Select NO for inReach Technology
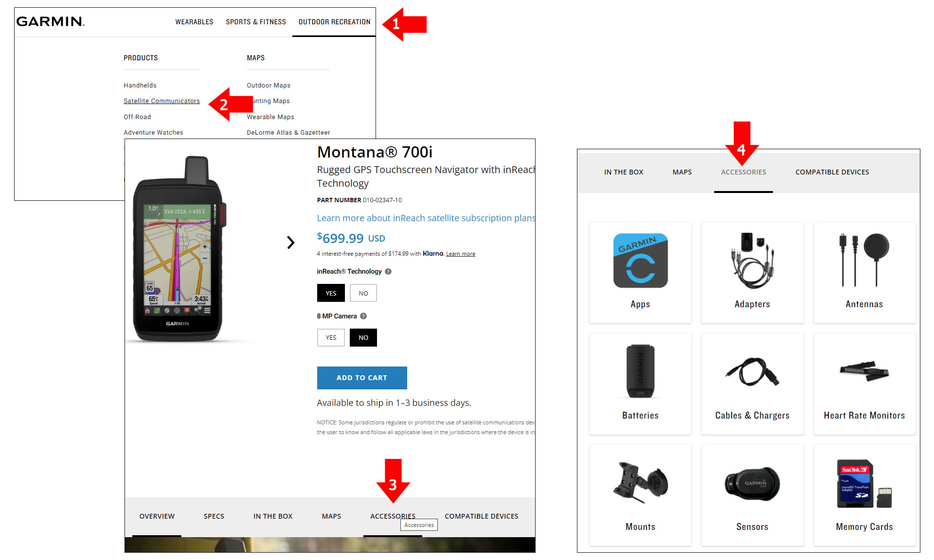The image size is (934, 560). coord(363,293)
